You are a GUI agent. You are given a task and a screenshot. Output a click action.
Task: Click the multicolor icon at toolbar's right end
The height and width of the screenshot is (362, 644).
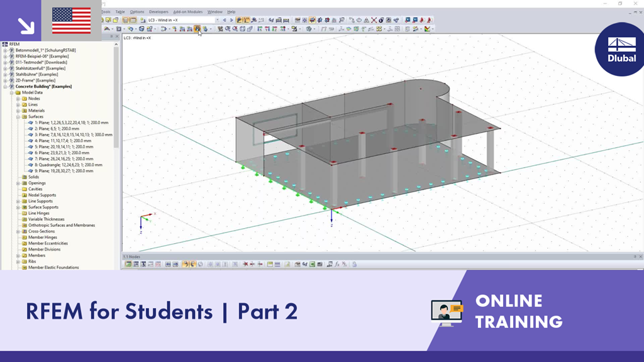pyautogui.click(x=427, y=29)
